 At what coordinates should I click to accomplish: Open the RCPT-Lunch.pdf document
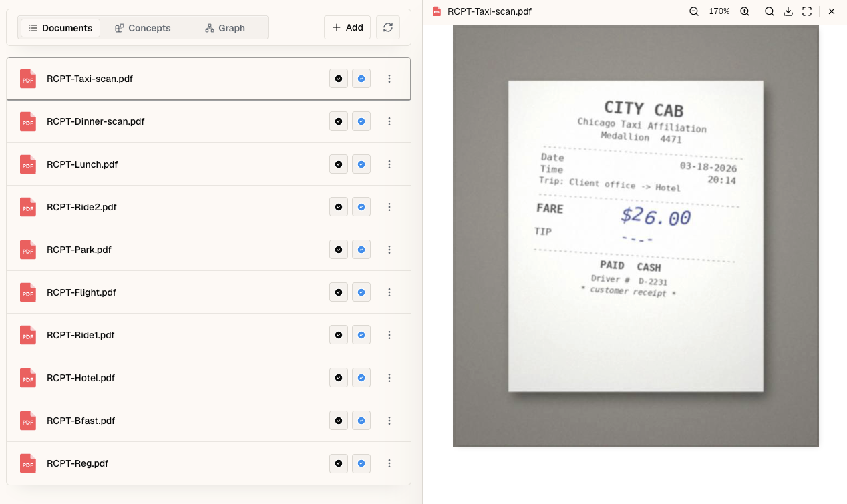[208, 164]
